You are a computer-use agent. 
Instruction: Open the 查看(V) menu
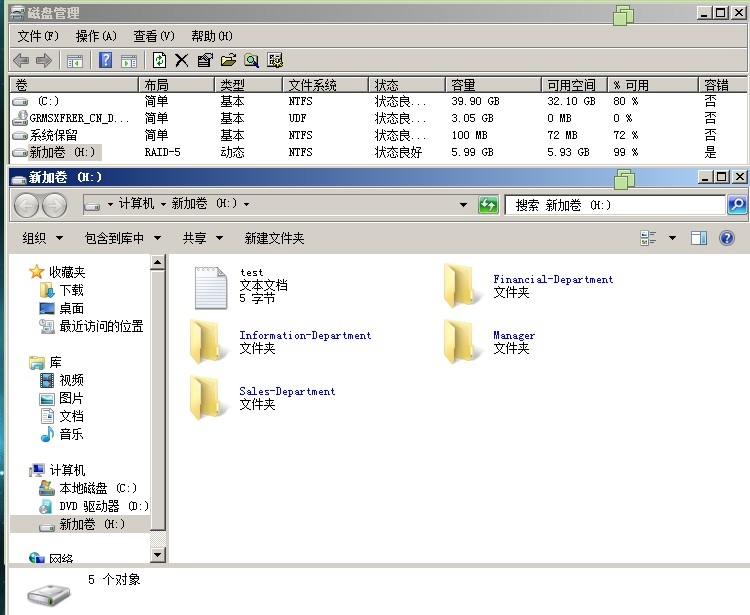(x=154, y=36)
